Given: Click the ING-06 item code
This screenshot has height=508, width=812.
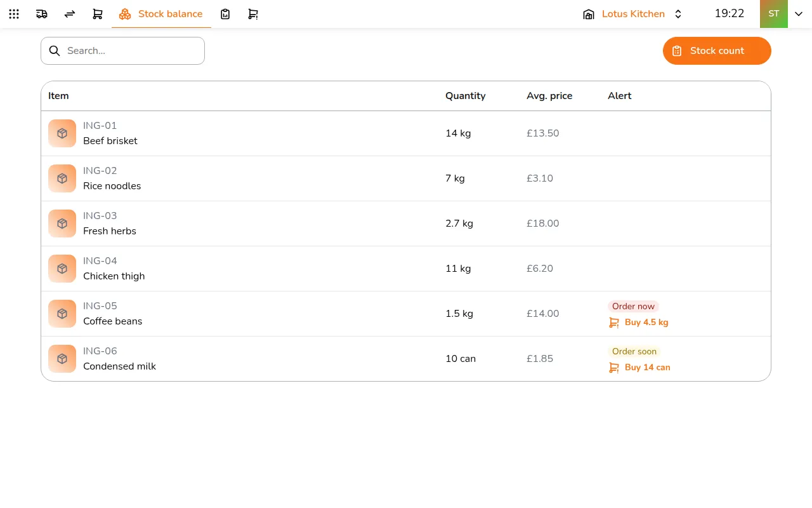Looking at the screenshot, I should [x=100, y=351].
